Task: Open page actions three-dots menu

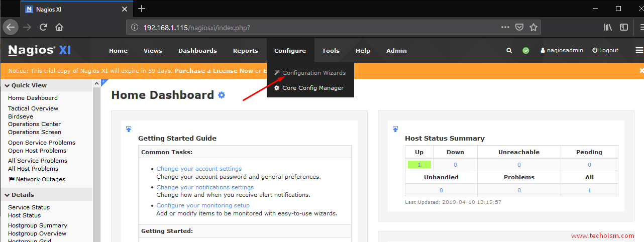Action: pyautogui.click(x=505, y=27)
